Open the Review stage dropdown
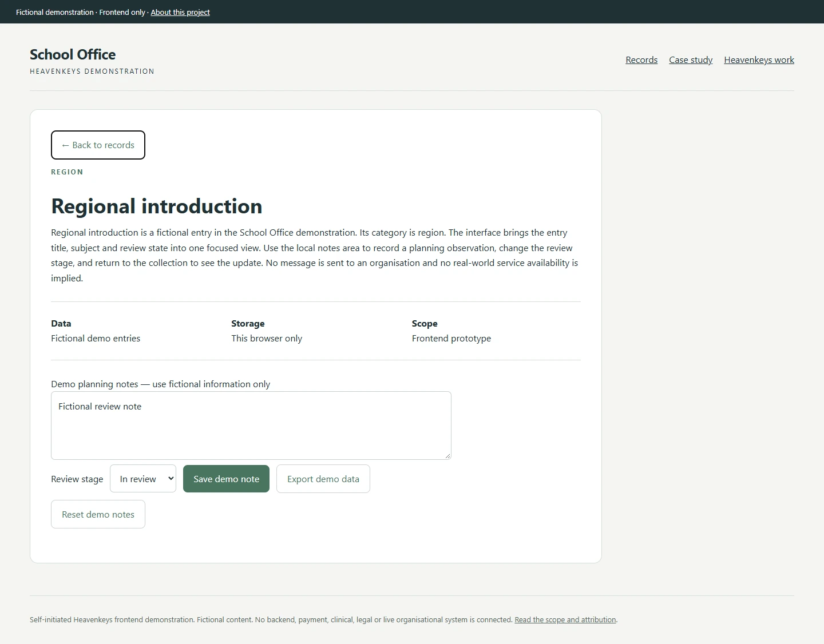The height and width of the screenshot is (644, 824). 143,479
